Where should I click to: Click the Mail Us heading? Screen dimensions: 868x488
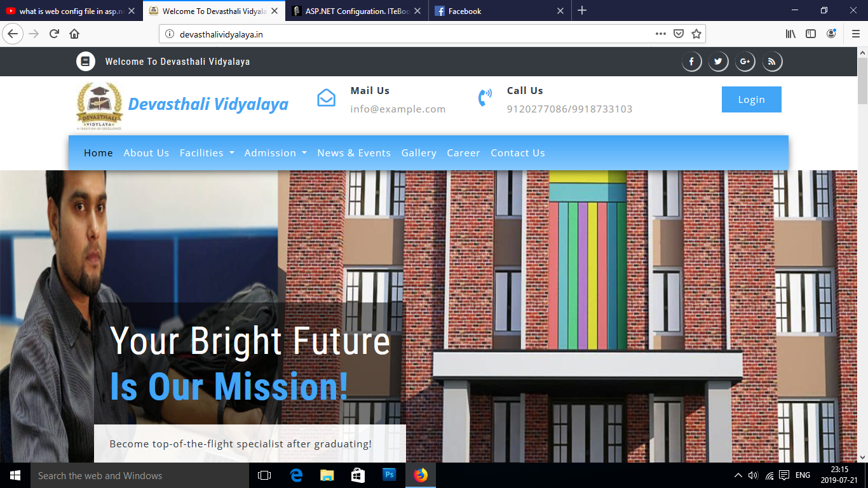(370, 91)
